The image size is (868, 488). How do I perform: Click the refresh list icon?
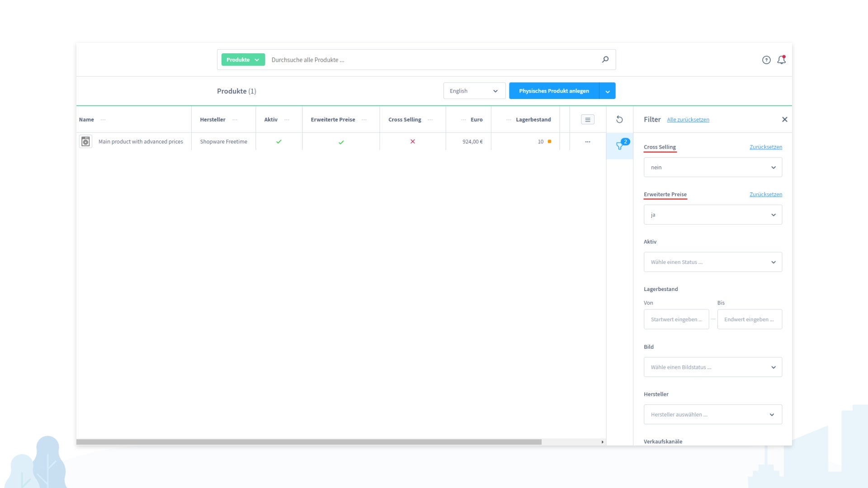pos(619,119)
